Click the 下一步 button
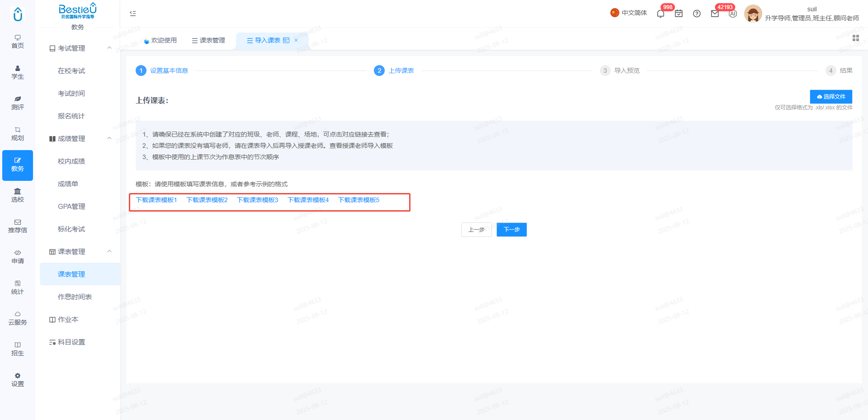The height and width of the screenshot is (420, 868). click(x=512, y=230)
